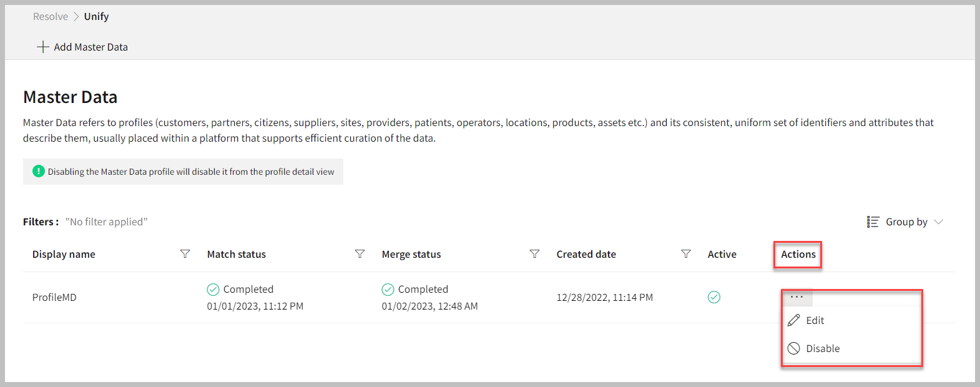Select the ProfileMD row name
Image resolution: width=980 pixels, height=387 pixels.
click(54, 298)
